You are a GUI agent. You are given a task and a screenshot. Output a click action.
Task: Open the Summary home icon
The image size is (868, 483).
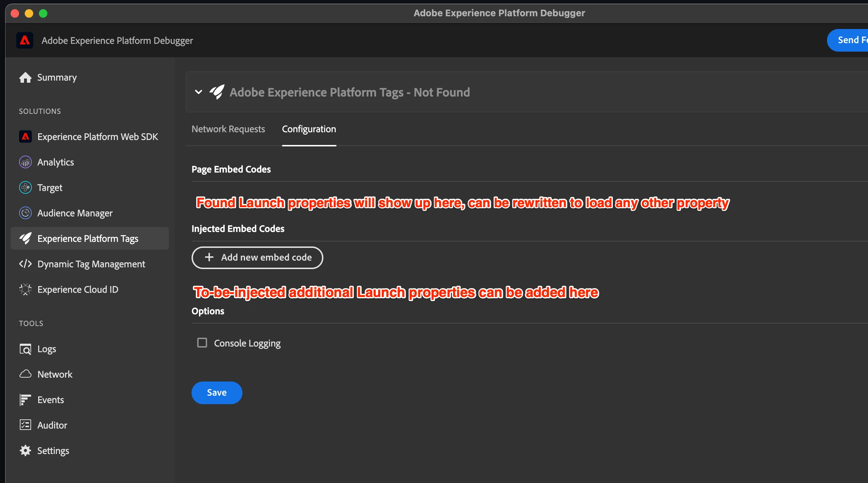[25, 77]
